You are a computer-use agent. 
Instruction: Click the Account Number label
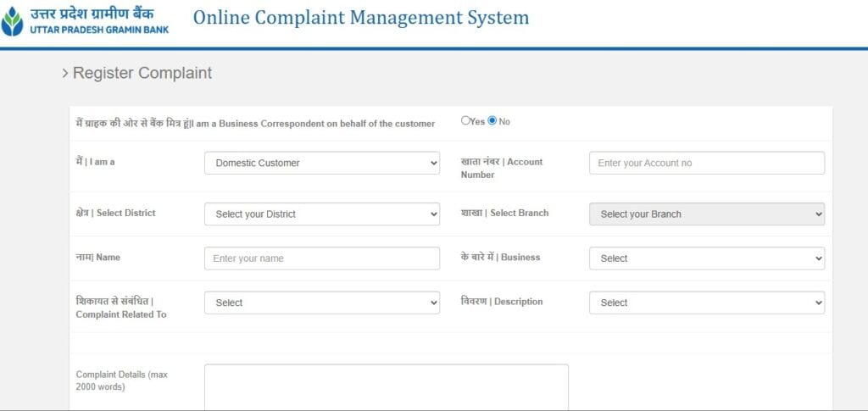[x=502, y=168]
